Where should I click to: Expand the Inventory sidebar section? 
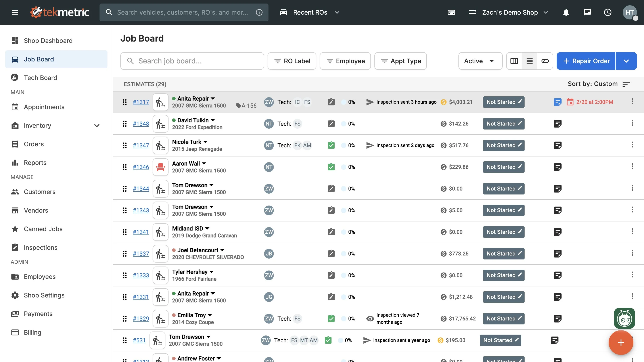(x=97, y=125)
